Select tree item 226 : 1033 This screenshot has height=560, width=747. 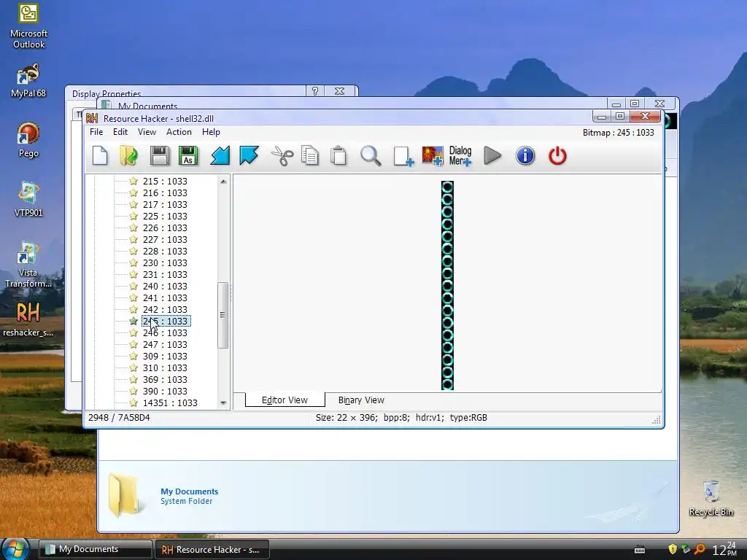pyautogui.click(x=165, y=227)
